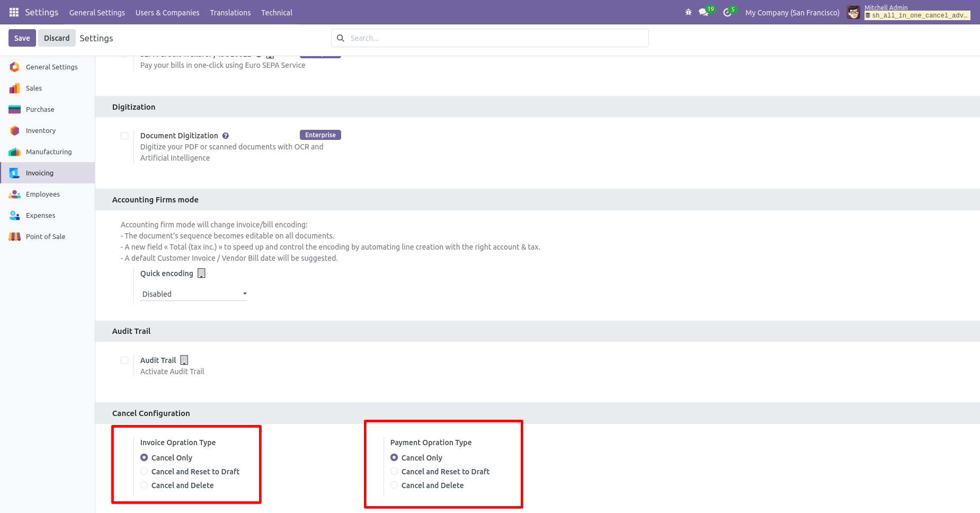This screenshot has width=980, height=513.
Task: Click the search magnifier icon
Action: pyautogui.click(x=341, y=38)
